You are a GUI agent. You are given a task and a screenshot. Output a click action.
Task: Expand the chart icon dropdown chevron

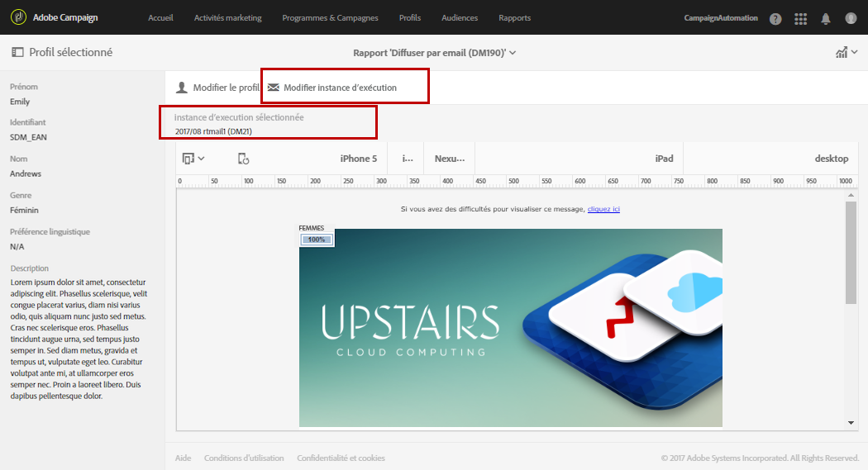point(855,52)
